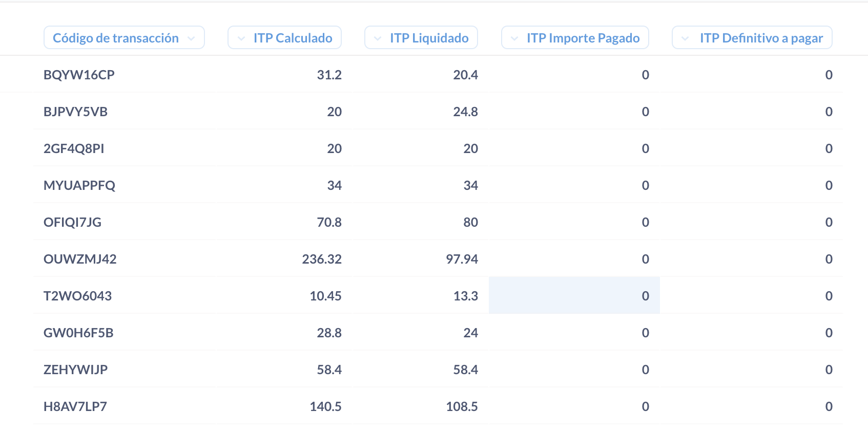Viewport: 868px width, 432px height.
Task: Click chevron icon beside ITP Definitivo a pagar
Action: [685, 38]
